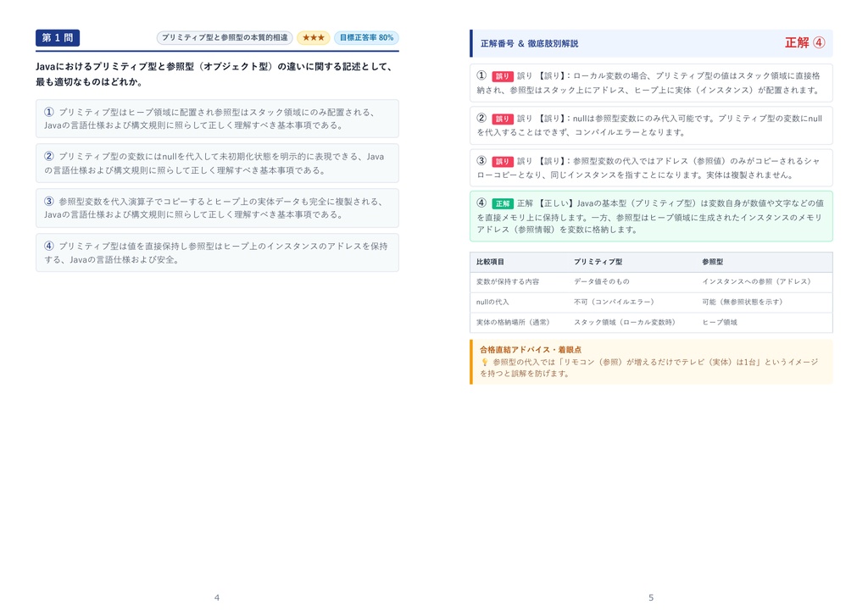Click the 目標正答率 80% badge
The image size is (868, 616).
[366, 37]
